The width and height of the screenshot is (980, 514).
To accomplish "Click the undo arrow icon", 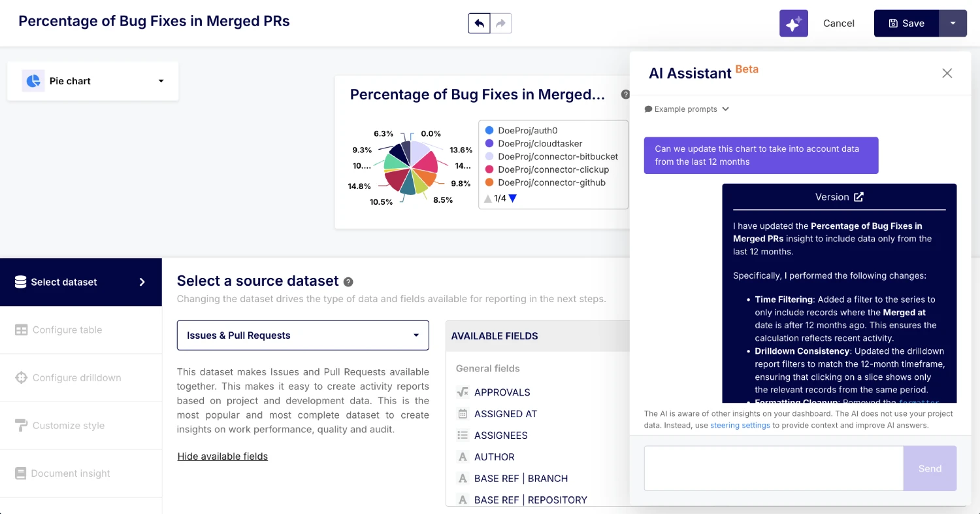I will [479, 23].
